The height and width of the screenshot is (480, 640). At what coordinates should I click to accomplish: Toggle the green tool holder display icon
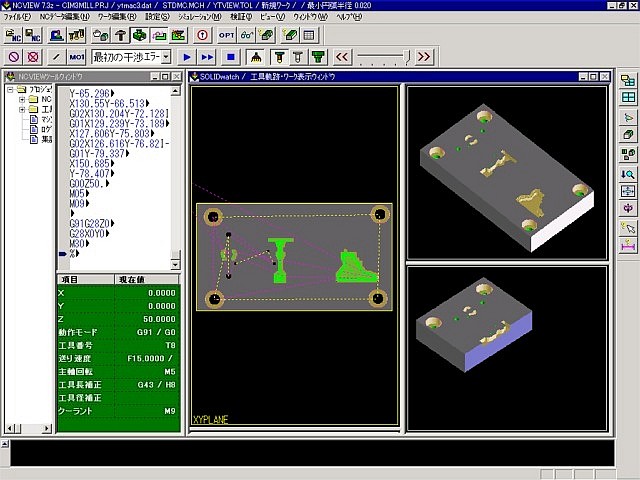coord(318,57)
